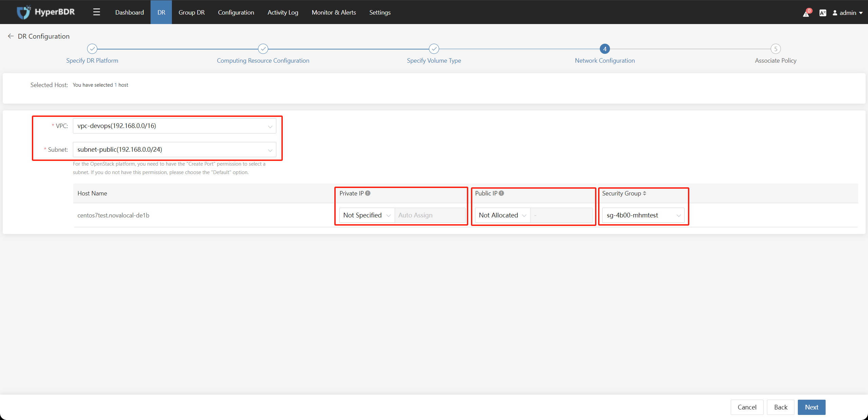The width and height of the screenshot is (868, 420).
Task: Click the Specify Volume Type step circle
Action: (434, 49)
